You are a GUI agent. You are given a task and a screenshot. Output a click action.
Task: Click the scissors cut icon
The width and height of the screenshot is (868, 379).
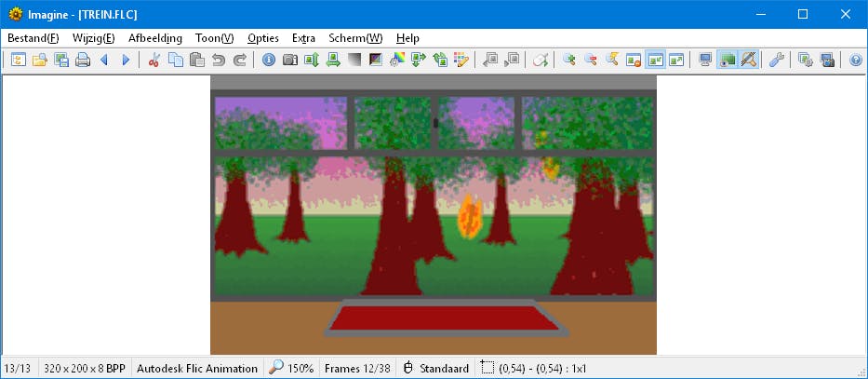154,60
